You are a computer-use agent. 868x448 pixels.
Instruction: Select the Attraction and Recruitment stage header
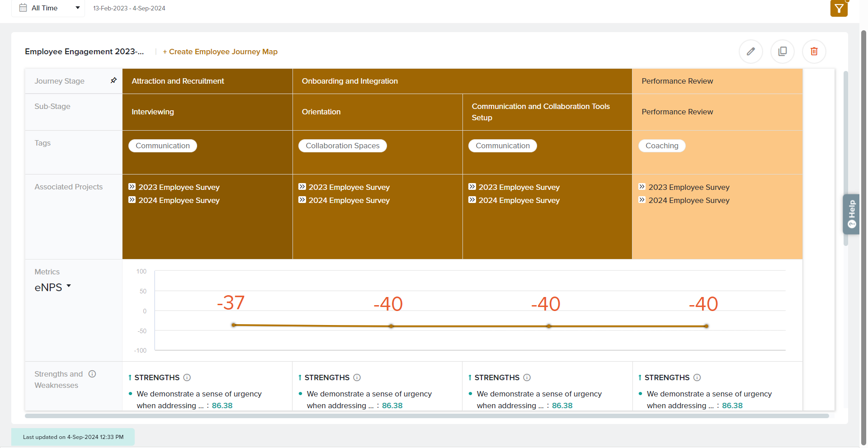[178, 81]
